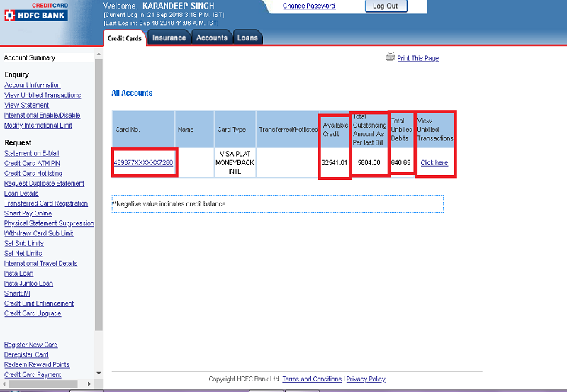Click the Log Out button
The image size is (567, 392).
(386, 6)
